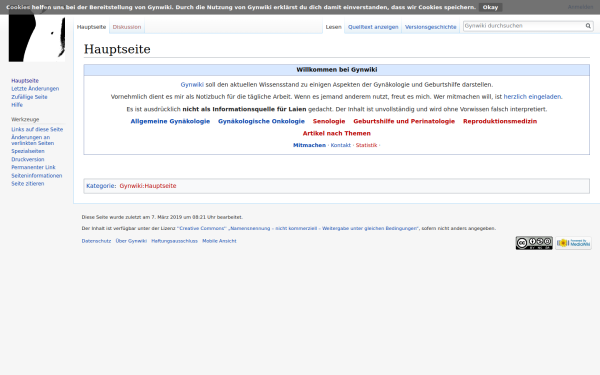Open the Druckversion link
The height and width of the screenshot is (375, 600).
pyautogui.click(x=28, y=159)
